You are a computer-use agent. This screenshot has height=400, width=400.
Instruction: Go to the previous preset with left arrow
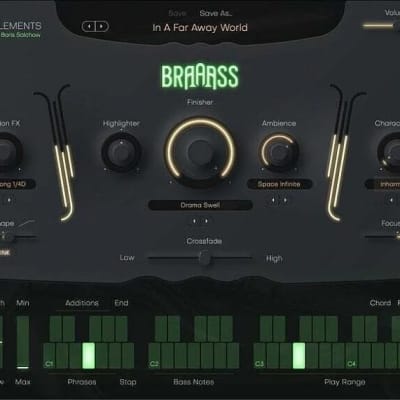point(89,26)
